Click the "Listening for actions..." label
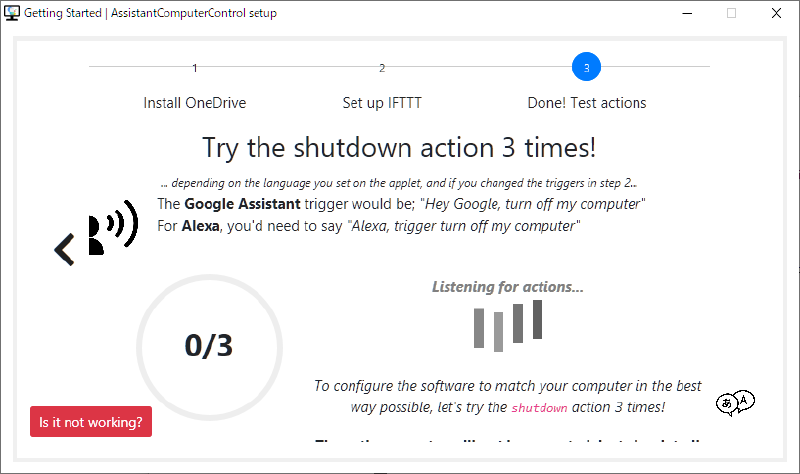The width and height of the screenshot is (800, 474). click(508, 287)
